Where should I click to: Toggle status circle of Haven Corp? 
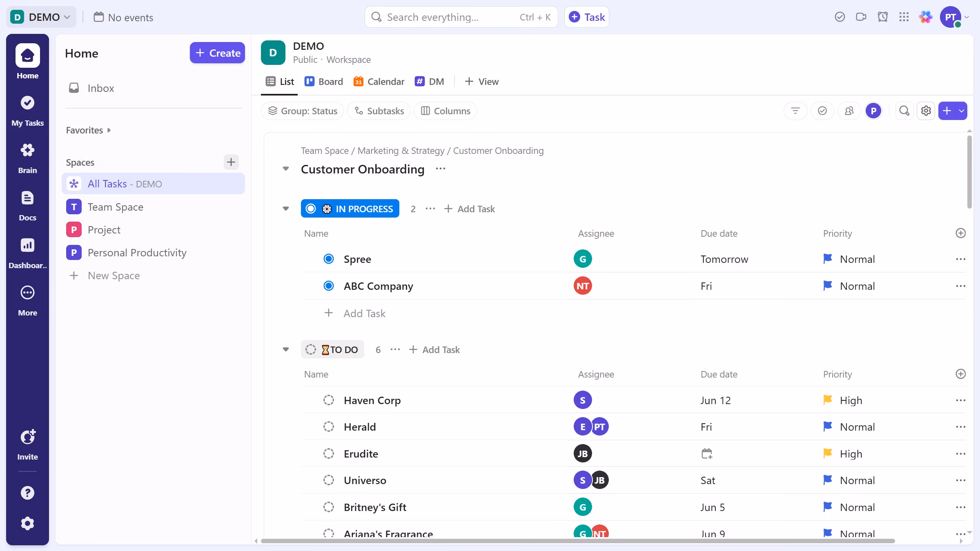click(x=328, y=400)
